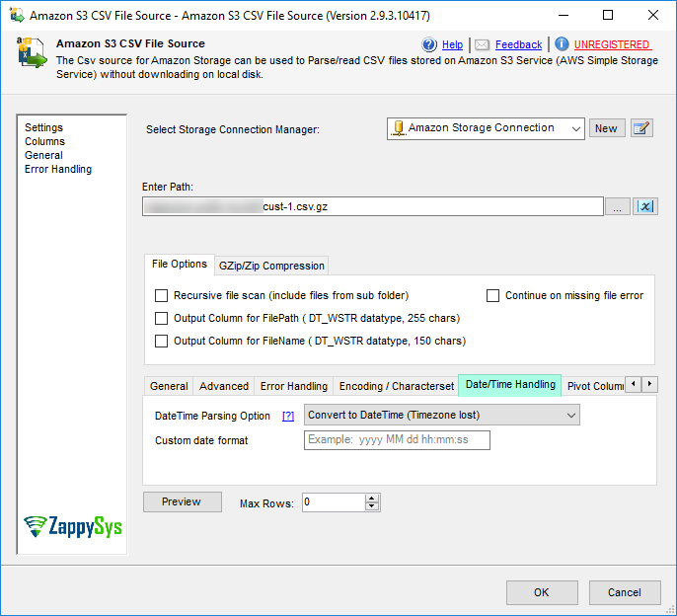Open the Error Handling tab

pyautogui.click(x=294, y=386)
